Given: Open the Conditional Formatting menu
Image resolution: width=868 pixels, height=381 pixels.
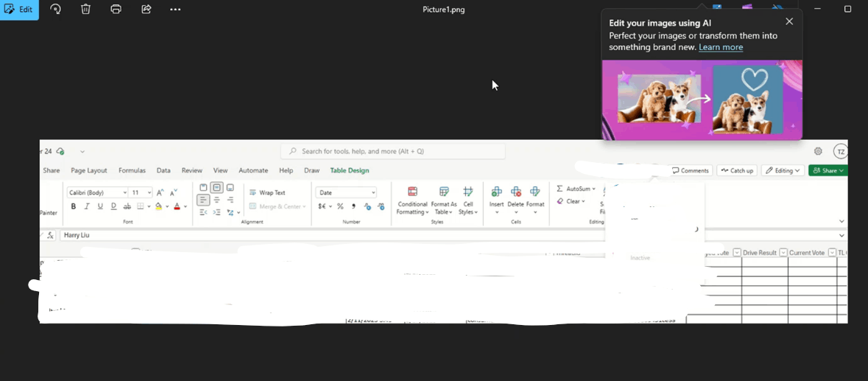Looking at the screenshot, I should point(412,200).
